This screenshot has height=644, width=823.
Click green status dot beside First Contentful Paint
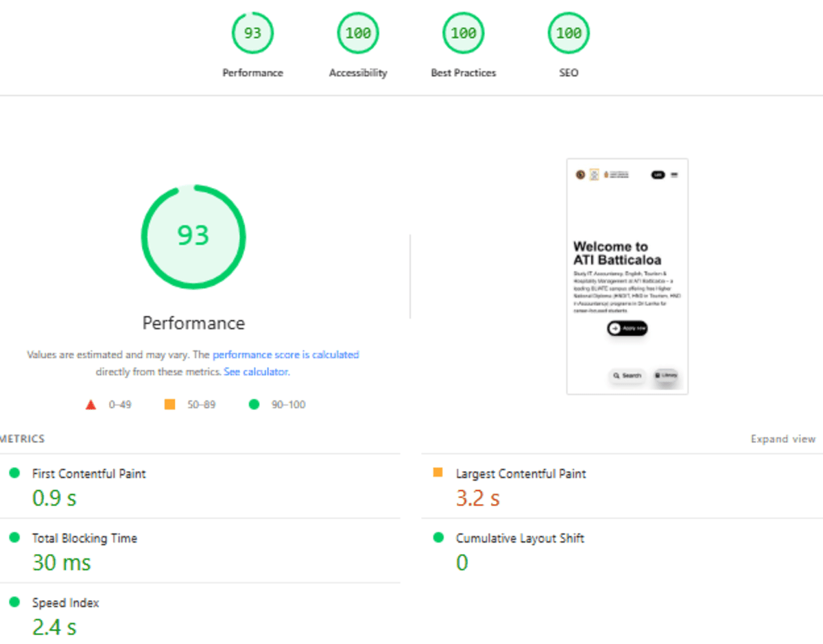14,473
